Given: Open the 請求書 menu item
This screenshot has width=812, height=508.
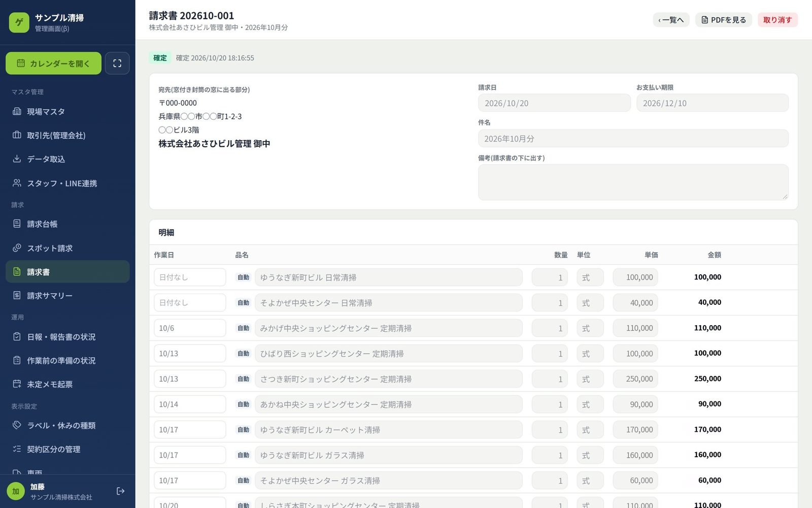Looking at the screenshot, I should point(67,272).
